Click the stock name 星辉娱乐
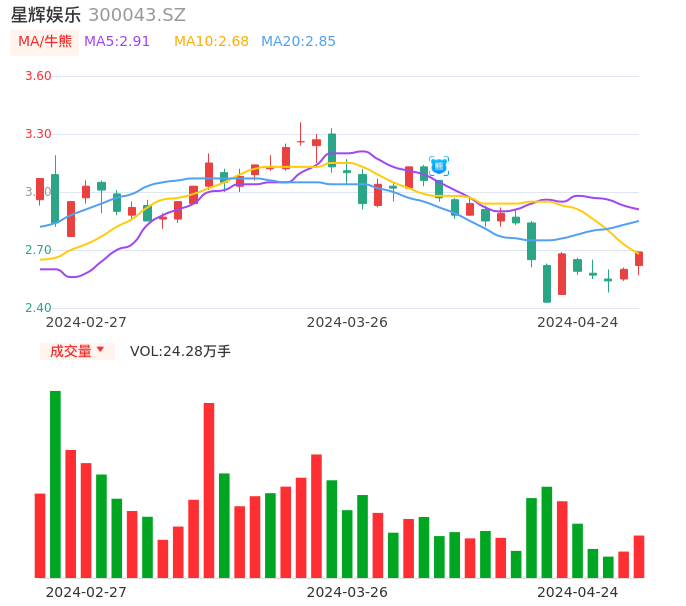The image size is (686, 606). tap(46, 15)
